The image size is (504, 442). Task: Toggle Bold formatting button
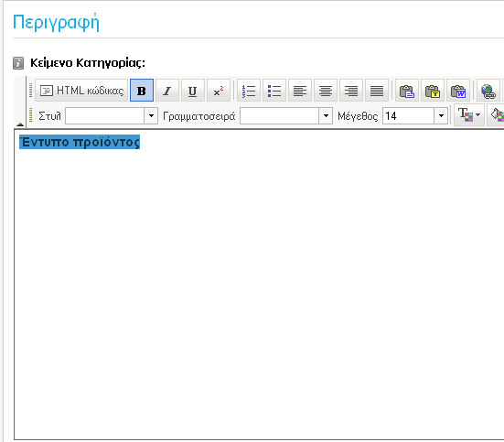tap(142, 91)
